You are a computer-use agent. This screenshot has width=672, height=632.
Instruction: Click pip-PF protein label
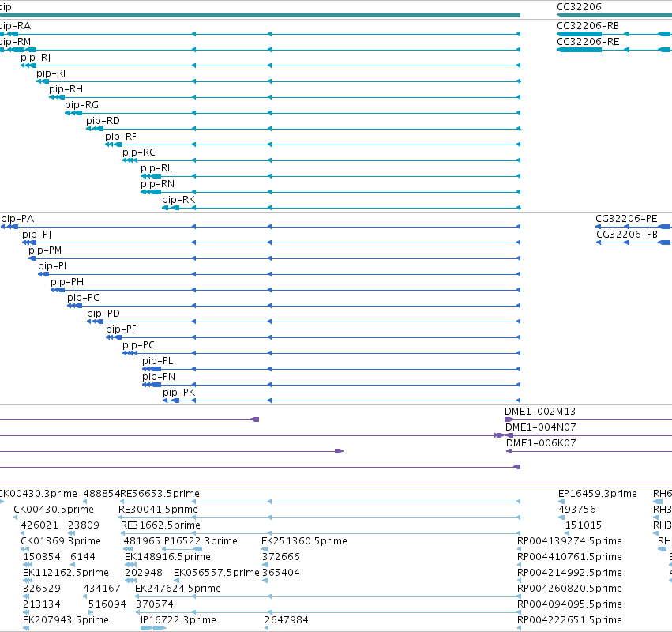point(122,329)
